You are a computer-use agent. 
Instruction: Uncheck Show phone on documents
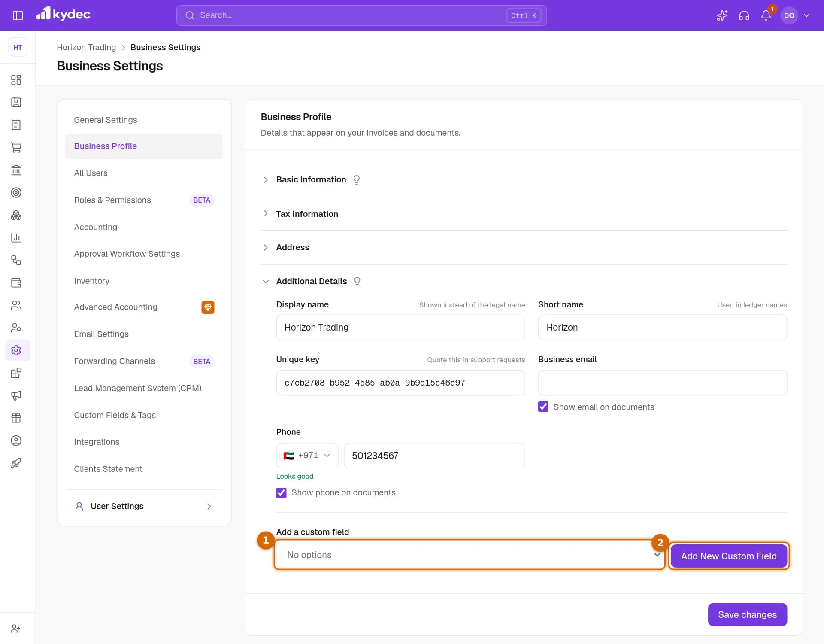(282, 492)
